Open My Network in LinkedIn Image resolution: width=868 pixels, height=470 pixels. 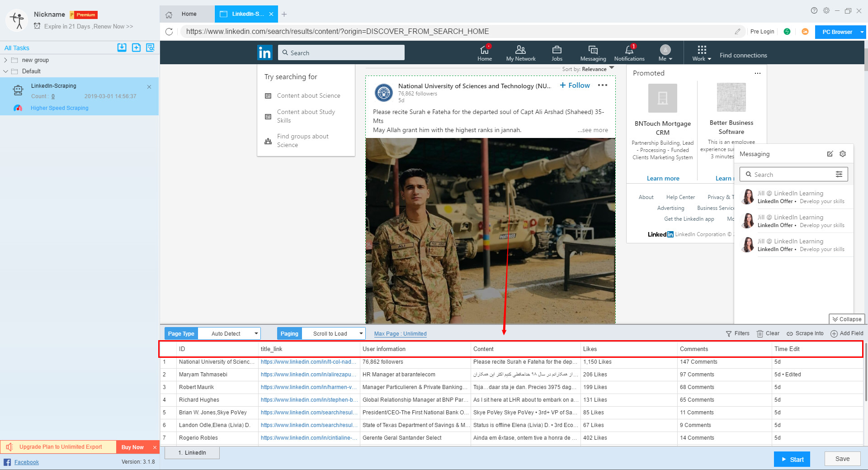point(521,53)
